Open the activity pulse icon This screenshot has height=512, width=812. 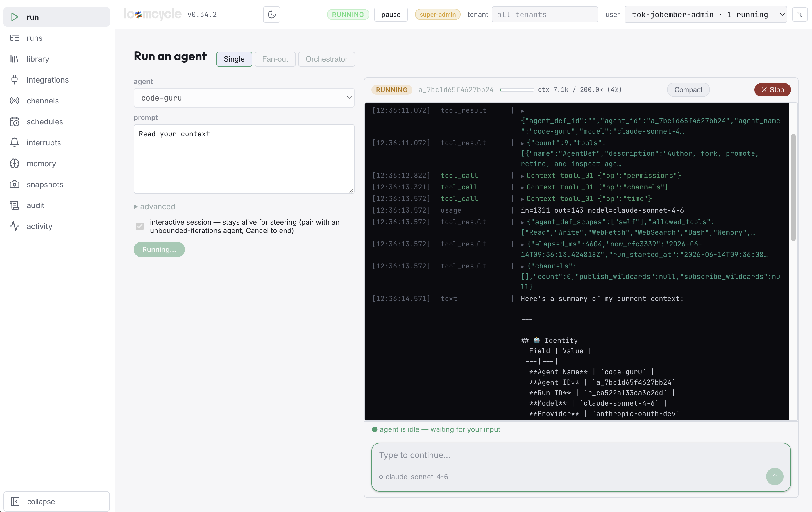pyautogui.click(x=15, y=226)
